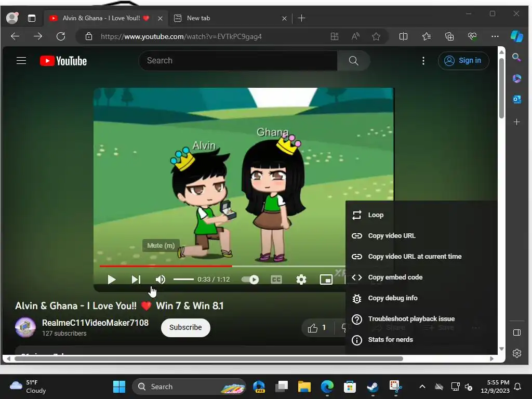The height and width of the screenshot is (399, 532).
Task: Click the Sign in button
Action: click(463, 61)
